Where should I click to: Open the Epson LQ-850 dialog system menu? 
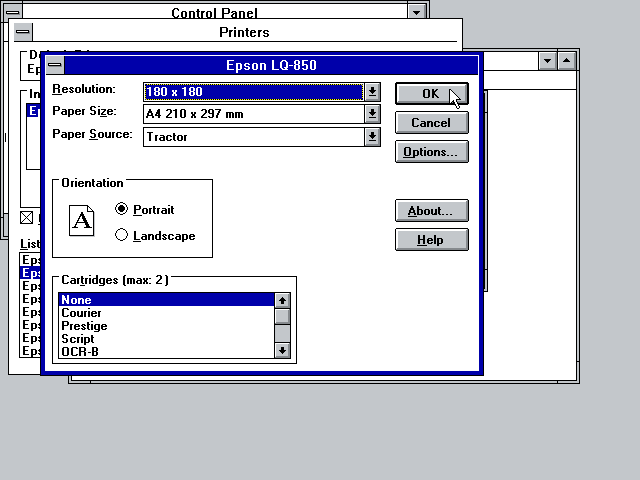pos(55,66)
